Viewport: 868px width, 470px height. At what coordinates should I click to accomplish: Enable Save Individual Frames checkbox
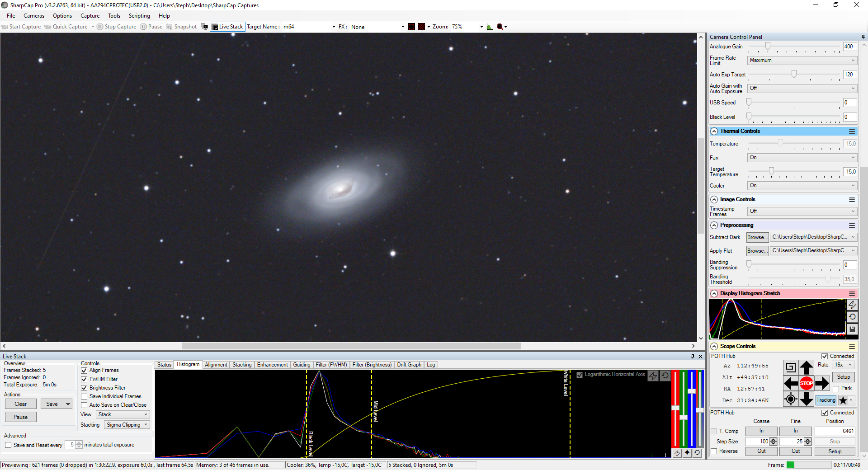coord(84,397)
